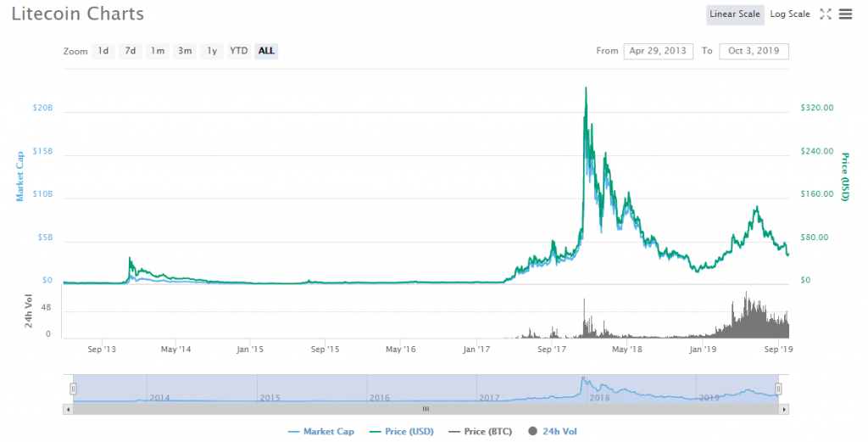Set zoom to 1m

click(x=158, y=51)
